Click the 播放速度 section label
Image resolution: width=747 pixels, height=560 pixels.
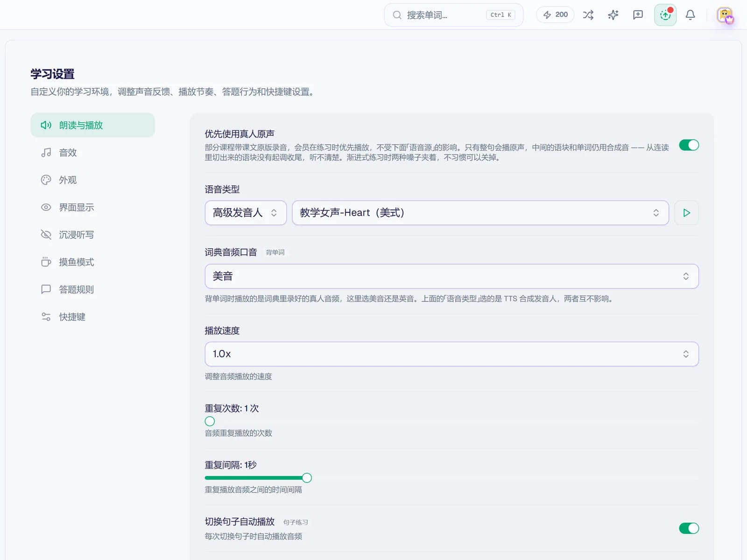click(x=222, y=331)
